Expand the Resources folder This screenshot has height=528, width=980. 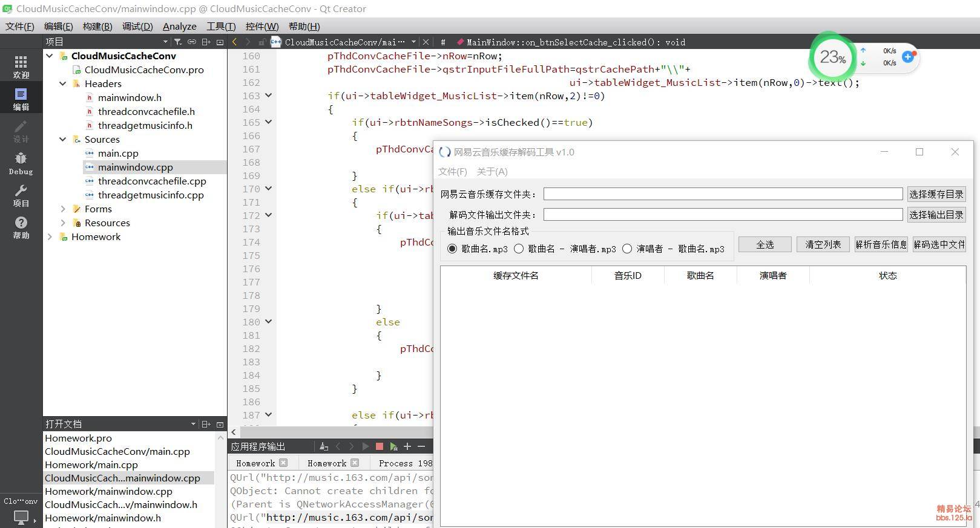point(63,223)
